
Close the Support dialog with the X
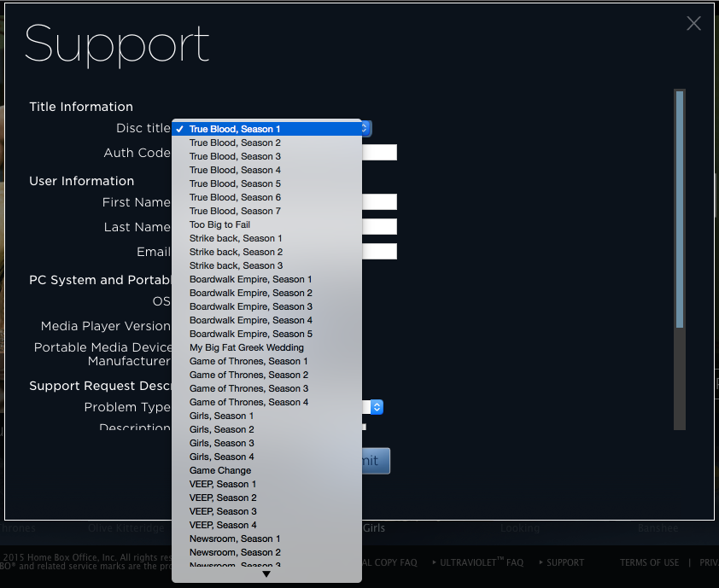[x=693, y=23]
